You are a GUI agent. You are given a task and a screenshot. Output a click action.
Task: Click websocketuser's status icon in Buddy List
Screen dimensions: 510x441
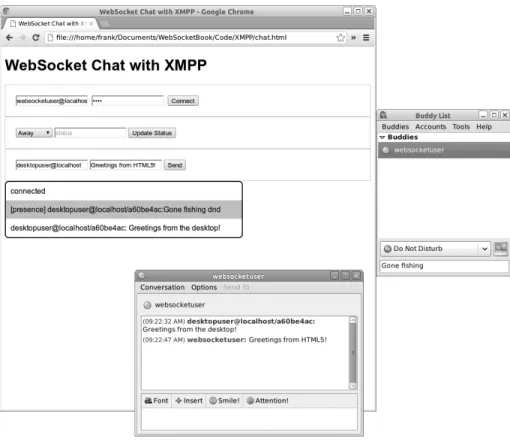pos(386,150)
